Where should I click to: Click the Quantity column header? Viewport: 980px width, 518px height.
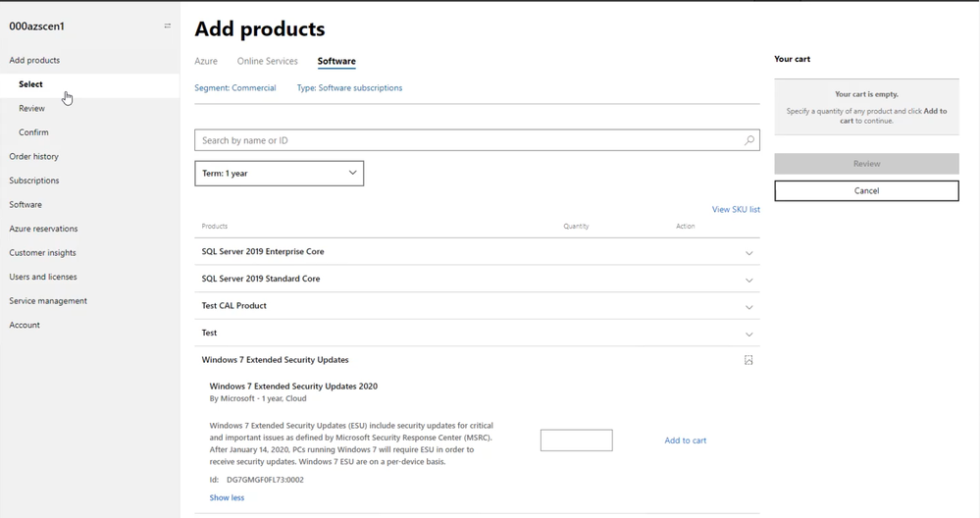pos(576,227)
